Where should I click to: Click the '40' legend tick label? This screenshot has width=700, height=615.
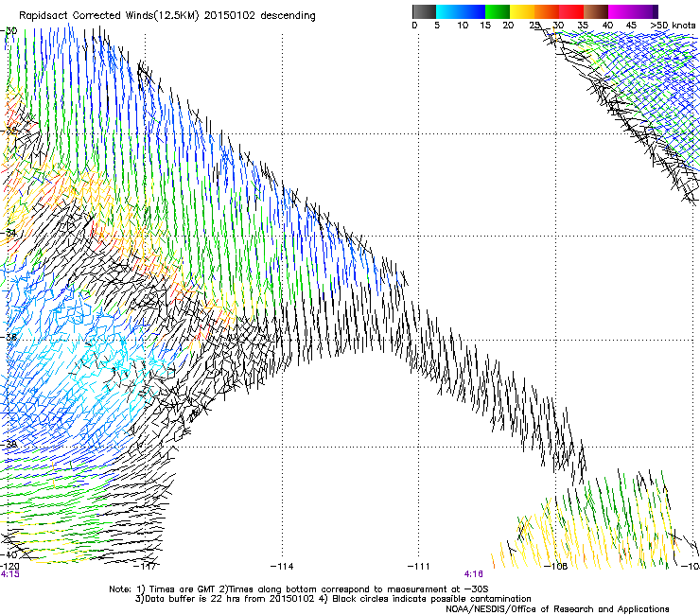point(607,25)
